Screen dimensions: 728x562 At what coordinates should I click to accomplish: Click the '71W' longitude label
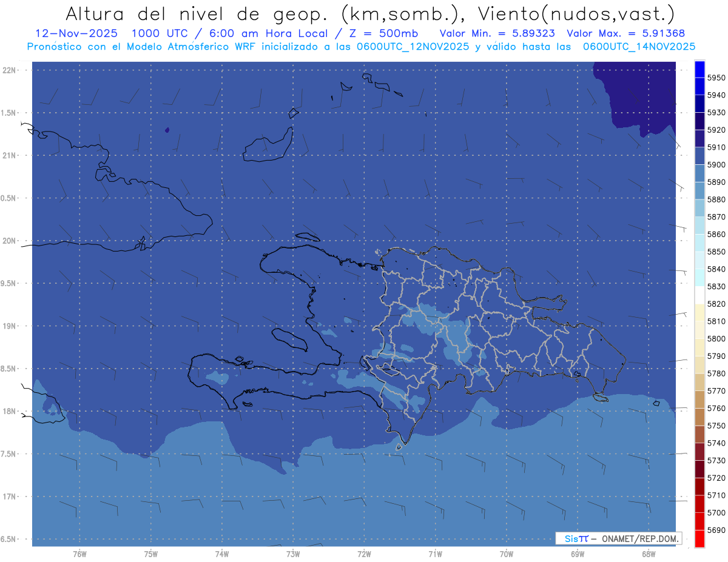(x=435, y=554)
